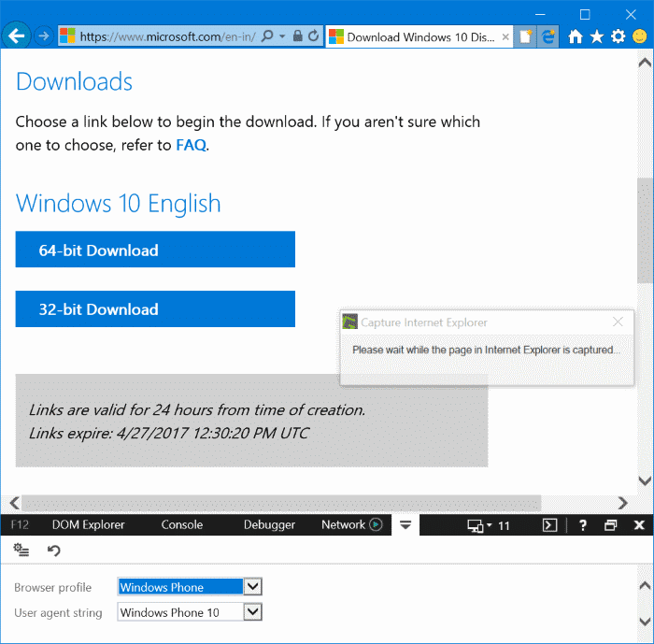Expand the additional dev tools dropdown
654x644 pixels.
click(x=405, y=525)
